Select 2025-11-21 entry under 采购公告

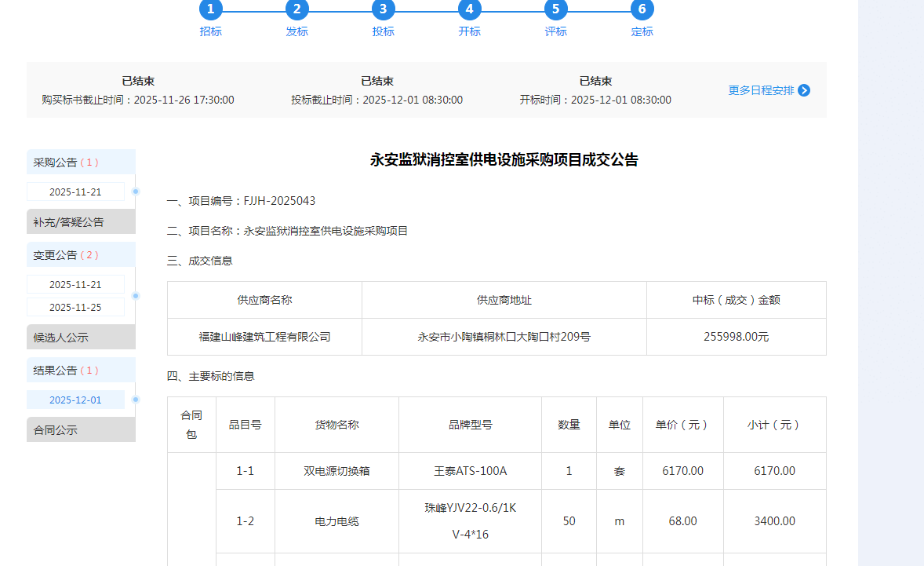point(75,192)
